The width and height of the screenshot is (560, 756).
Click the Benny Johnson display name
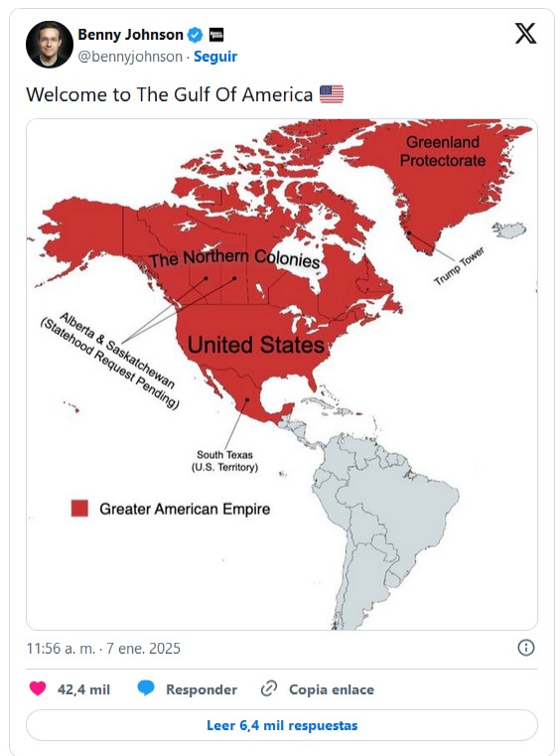(x=130, y=35)
